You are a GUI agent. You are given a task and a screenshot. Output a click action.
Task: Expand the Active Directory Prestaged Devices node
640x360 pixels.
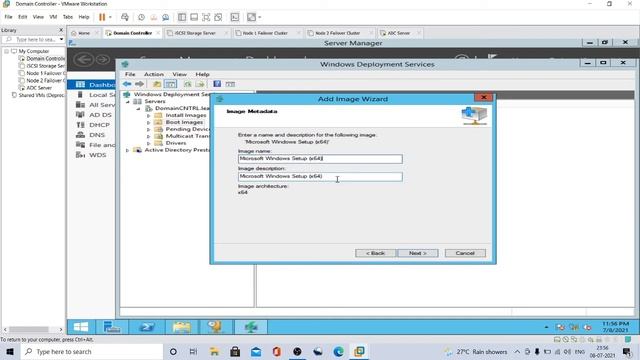coord(127,150)
